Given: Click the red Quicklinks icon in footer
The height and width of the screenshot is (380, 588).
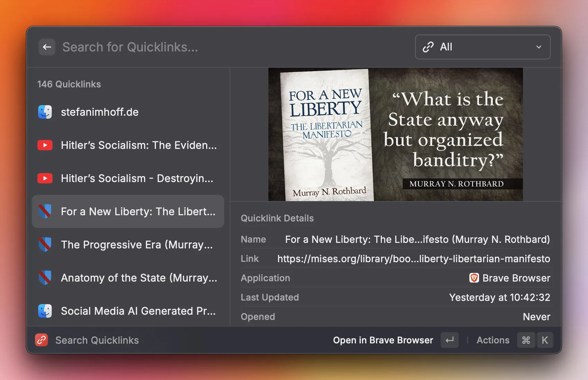Looking at the screenshot, I should tap(42, 340).
